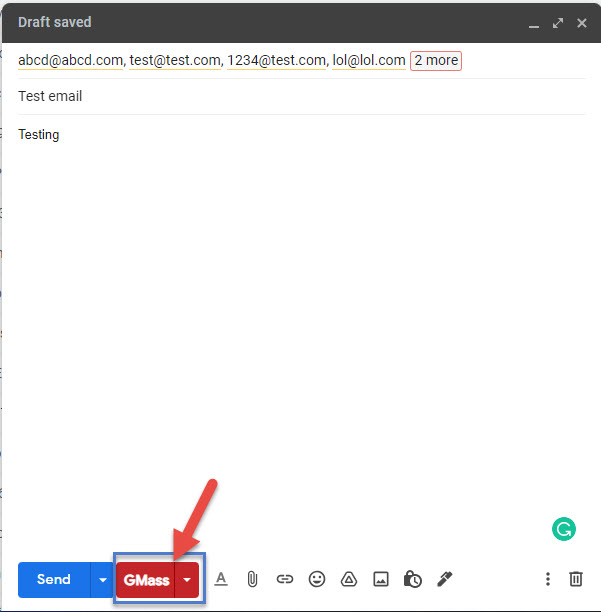
Task: Select recipient lol@lol.com
Action: click(369, 60)
